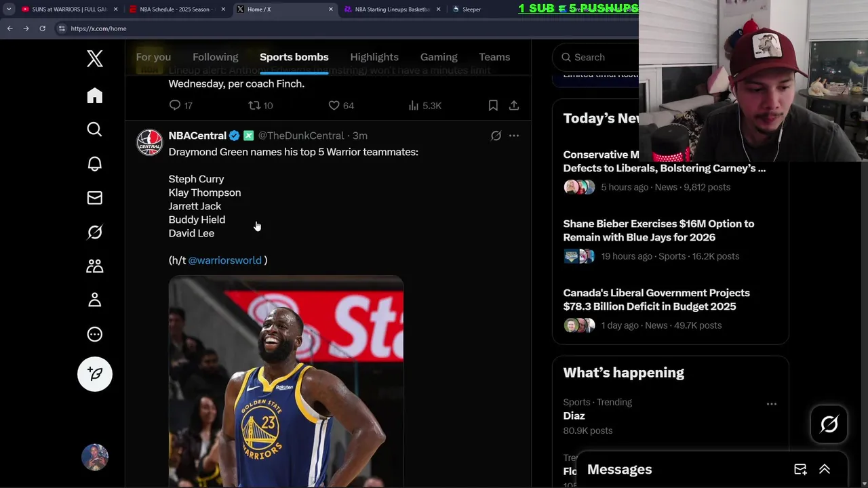
Task: Open Grok icon in left sidebar
Action: click(95, 232)
